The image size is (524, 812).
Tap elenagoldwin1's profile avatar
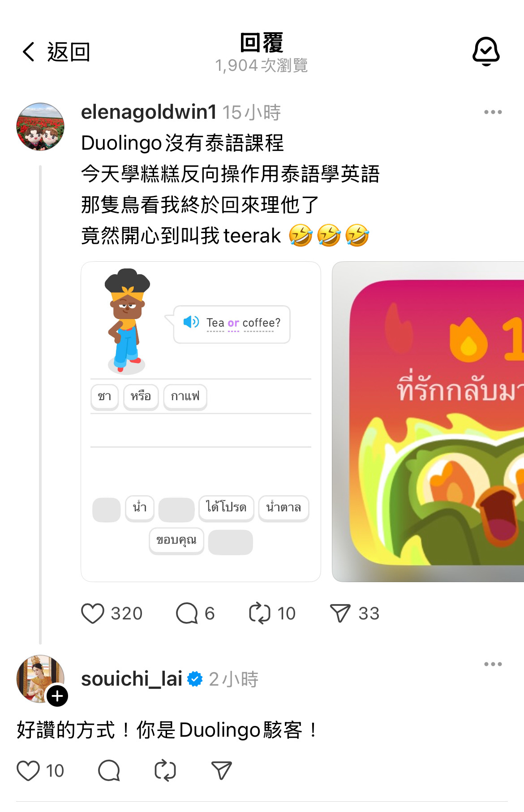40,127
